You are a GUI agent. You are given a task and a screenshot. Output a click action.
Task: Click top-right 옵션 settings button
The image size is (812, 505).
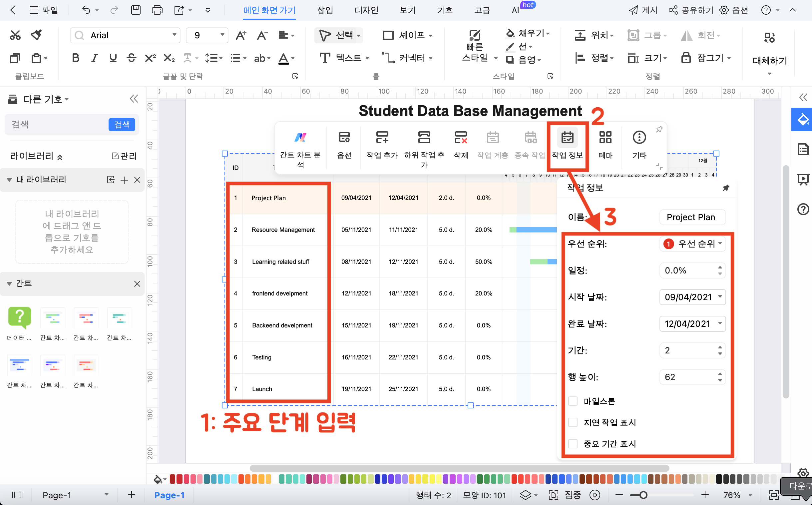point(733,10)
